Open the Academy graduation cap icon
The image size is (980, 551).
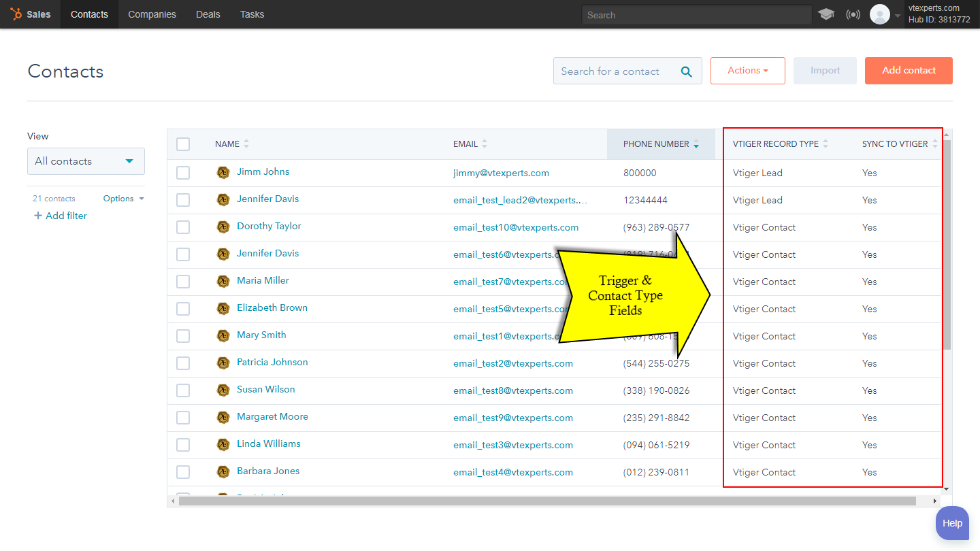coord(826,14)
